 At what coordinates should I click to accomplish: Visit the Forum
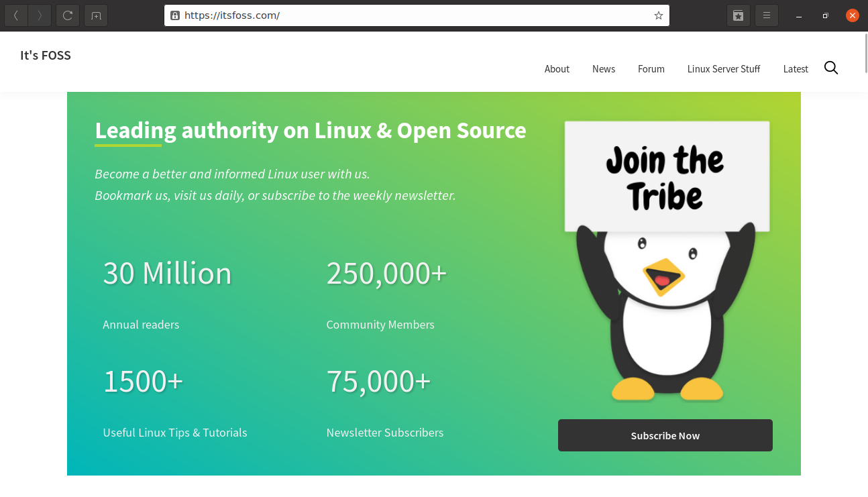[651, 68]
